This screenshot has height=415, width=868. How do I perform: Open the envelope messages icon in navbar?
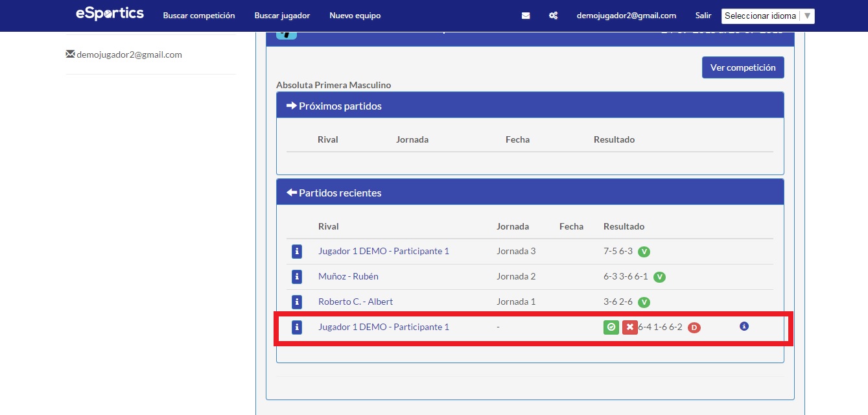point(526,16)
